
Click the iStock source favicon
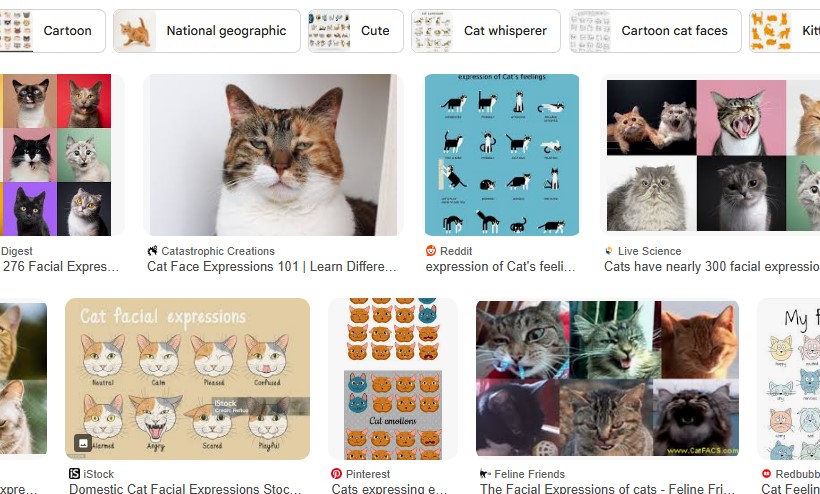[74, 474]
